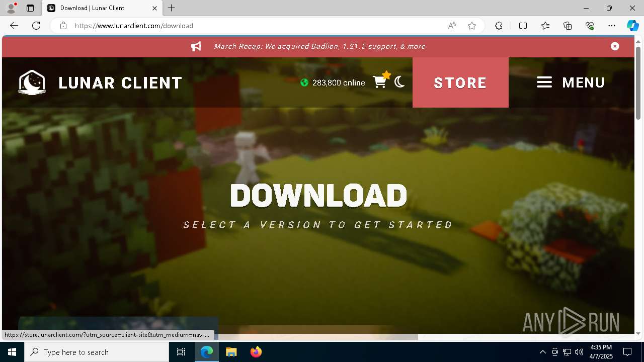
Task: Refresh the current page
Action: [36, 26]
